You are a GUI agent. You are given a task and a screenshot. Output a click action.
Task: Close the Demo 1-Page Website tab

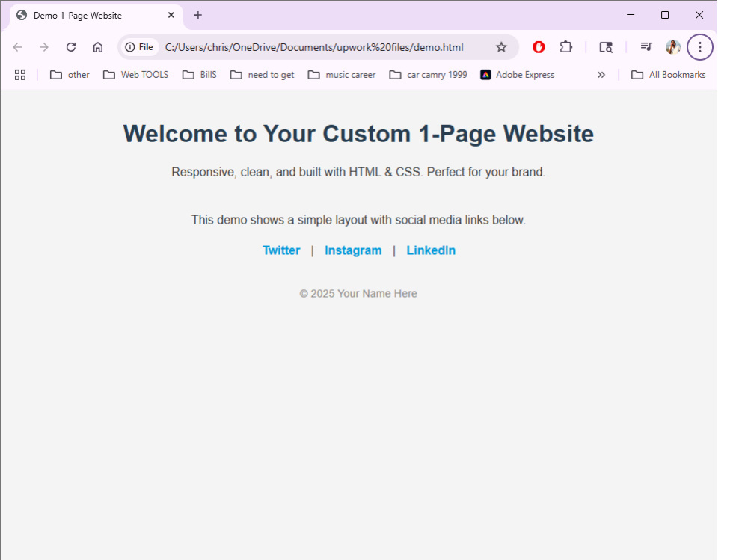click(x=171, y=15)
